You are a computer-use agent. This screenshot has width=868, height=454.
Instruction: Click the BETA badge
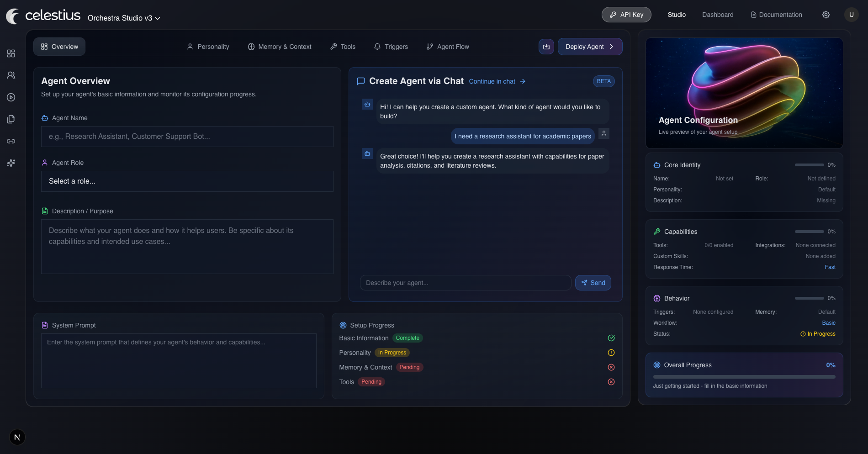(x=603, y=81)
